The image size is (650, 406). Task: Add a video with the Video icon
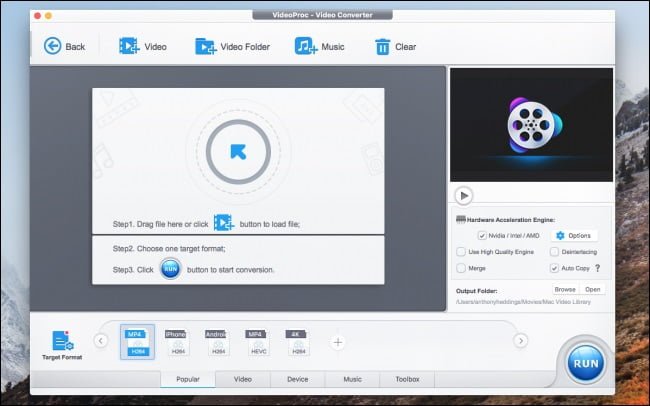click(x=129, y=46)
